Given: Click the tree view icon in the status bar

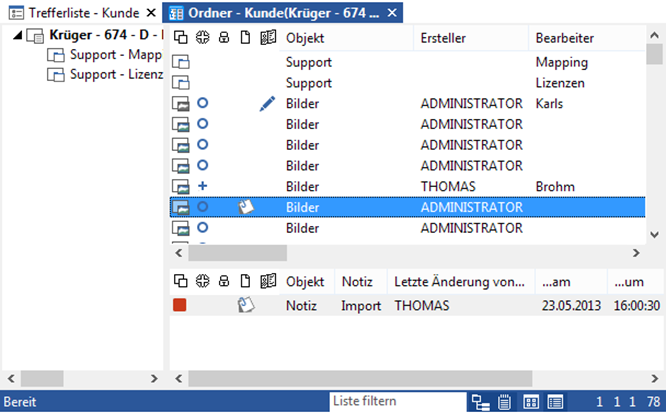Looking at the screenshot, I should click(481, 402).
